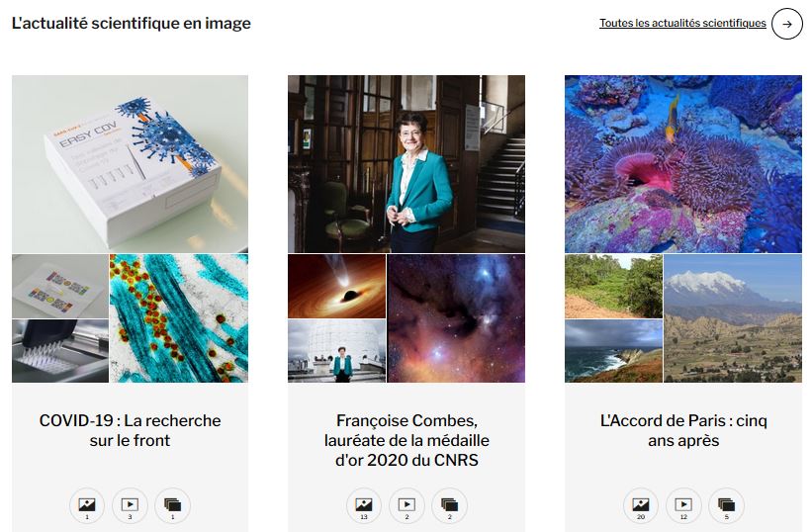Select the coral reef clownfish image
This screenshot has height=532, width=812.
coord(683,163)
